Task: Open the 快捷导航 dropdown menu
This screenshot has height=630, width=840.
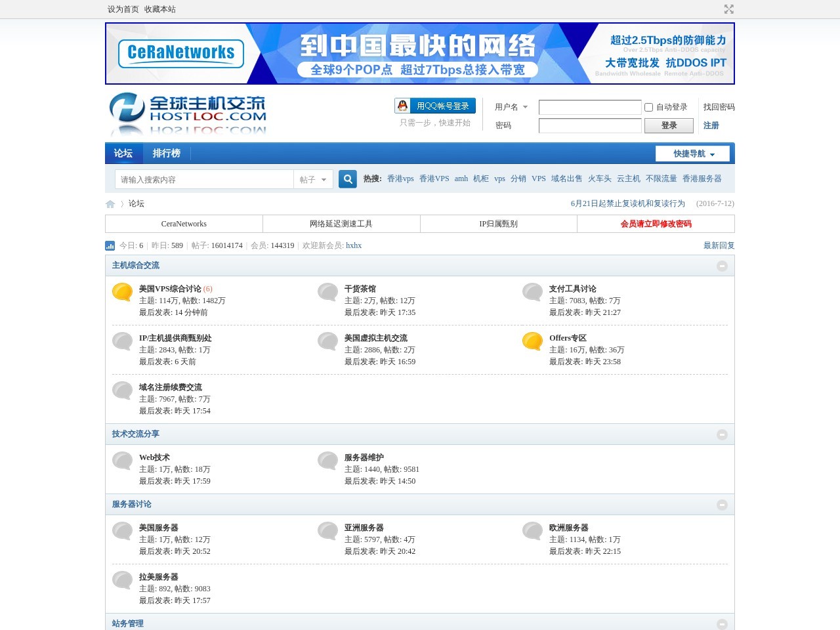Action: (692, 154)
